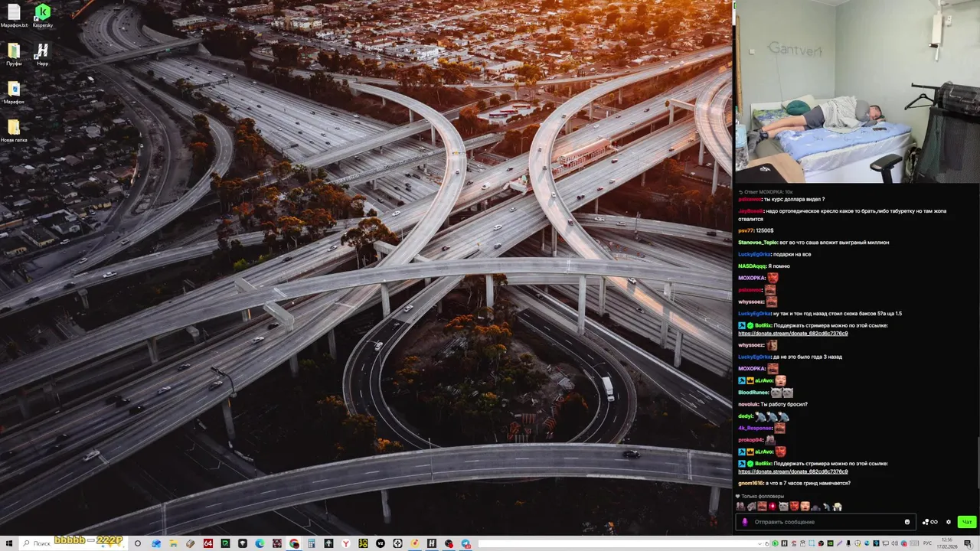Viewport: 980px width, 551px height.
Task: Open the Марафон.txt desktop file
Action: [x=14, y=16]
